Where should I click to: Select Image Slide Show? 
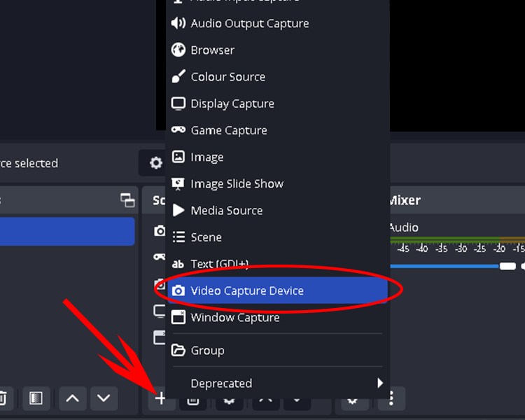coord(277,184)
